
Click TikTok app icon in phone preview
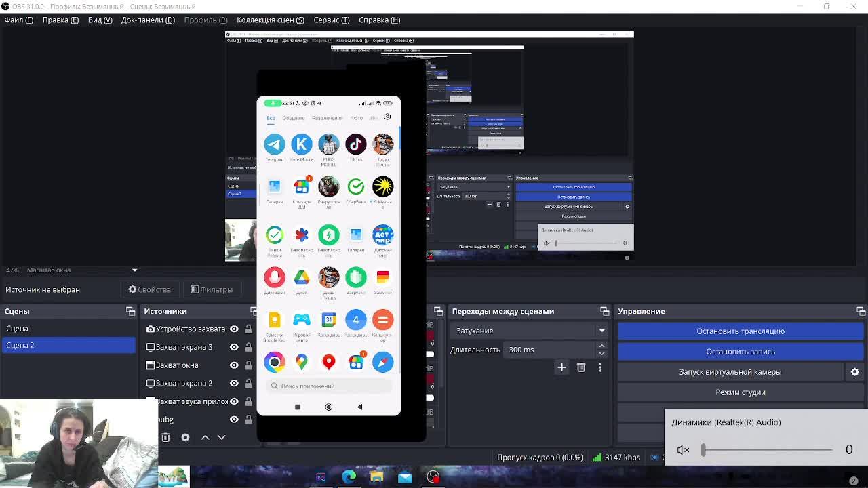click(356, 144)
